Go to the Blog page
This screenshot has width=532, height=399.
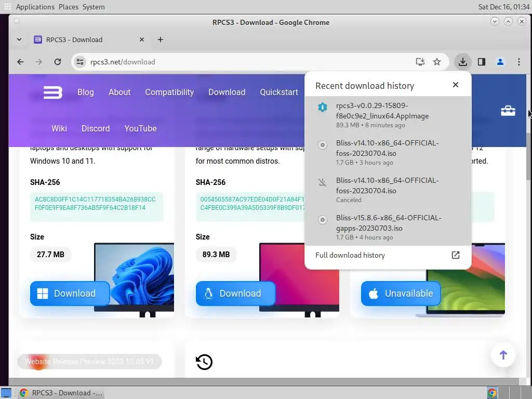click(x=86, y=92)
